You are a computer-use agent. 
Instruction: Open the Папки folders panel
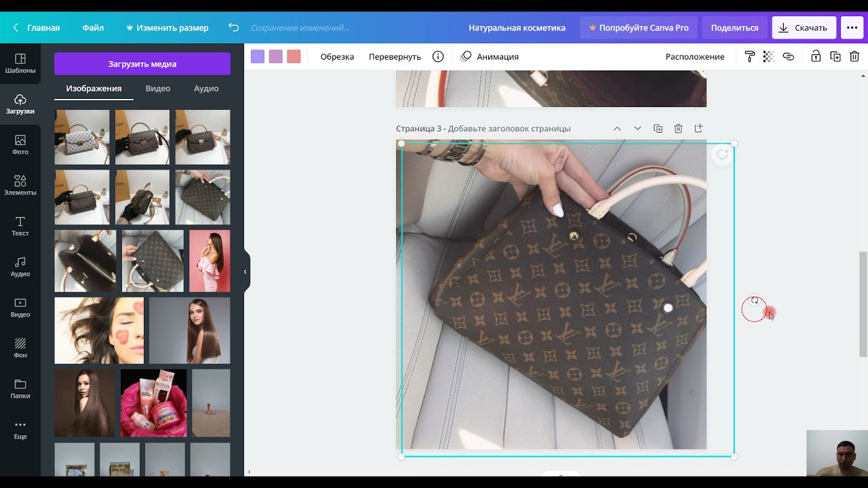pos(20,389)
